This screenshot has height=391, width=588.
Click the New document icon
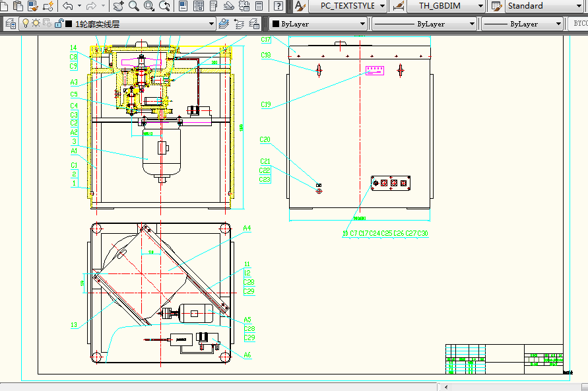coord(3,6)
